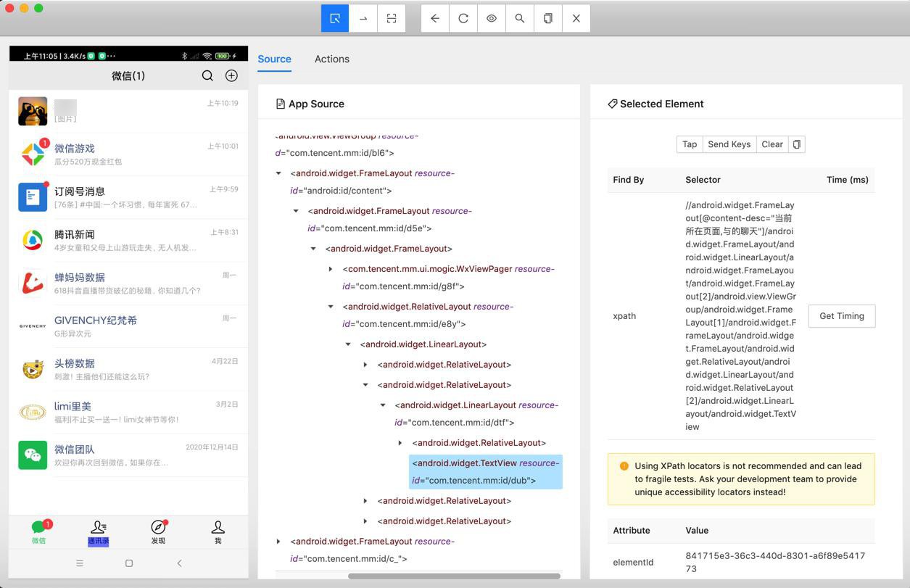The height and width of the screenshot is (588, 910).
Task: Refresh the source and screenshot
Action: click(x=463, y=18)
